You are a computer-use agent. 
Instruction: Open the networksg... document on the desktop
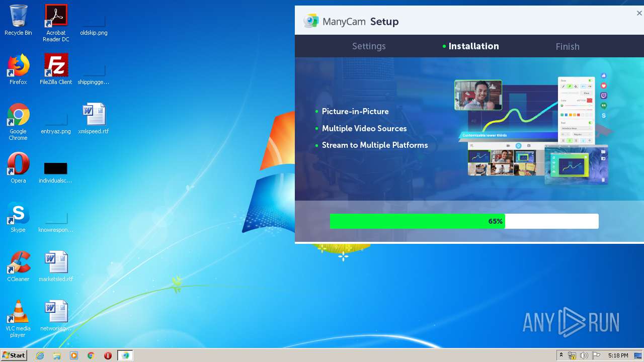point(56,316)
